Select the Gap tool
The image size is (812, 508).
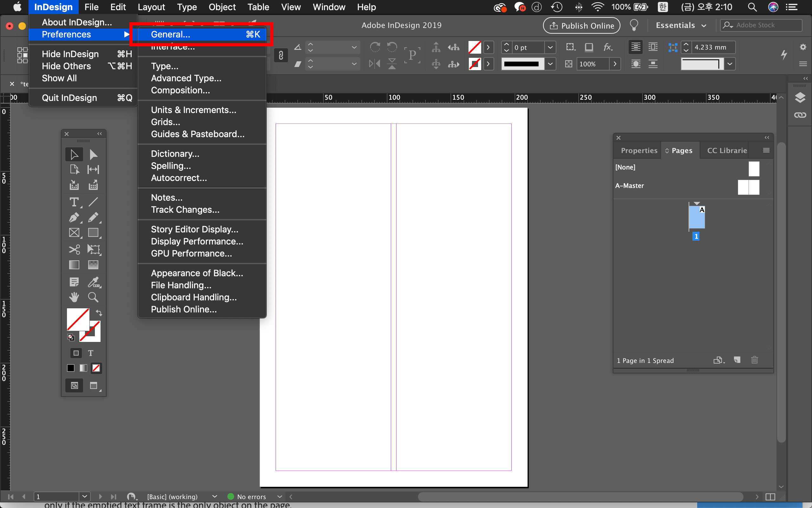click(x=93, y=169)
